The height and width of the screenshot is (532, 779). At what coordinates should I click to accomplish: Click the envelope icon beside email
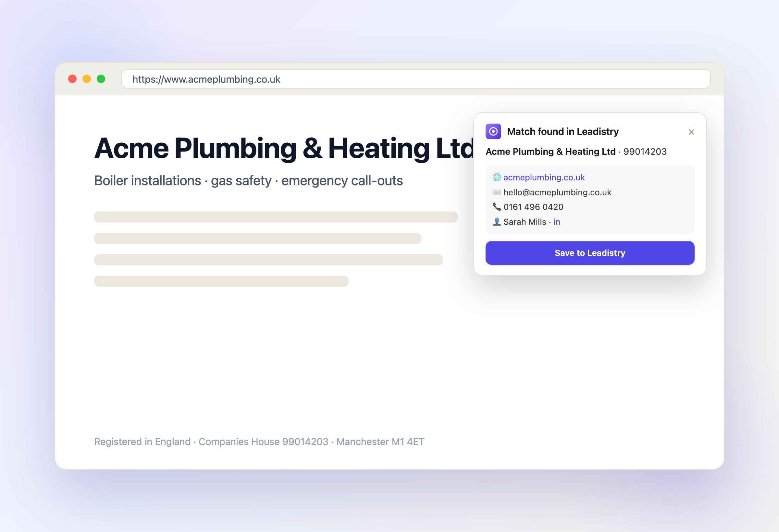click(x=497, y=192)
